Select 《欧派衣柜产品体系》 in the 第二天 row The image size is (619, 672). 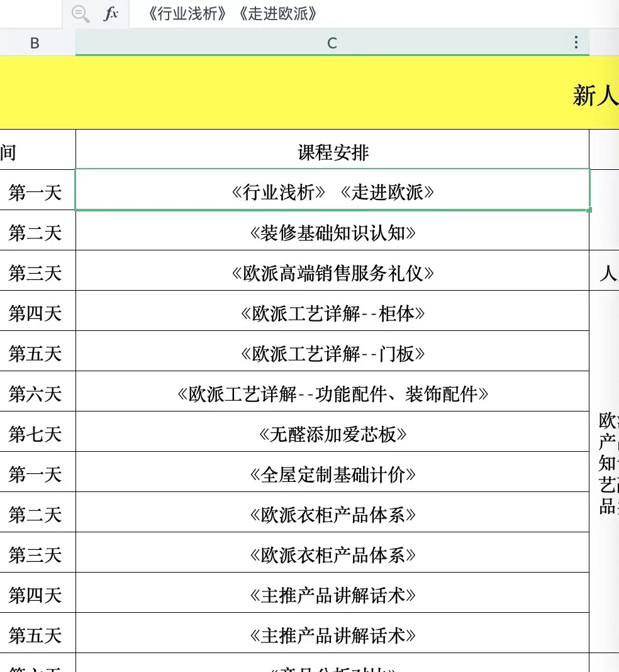click(332, 512)
